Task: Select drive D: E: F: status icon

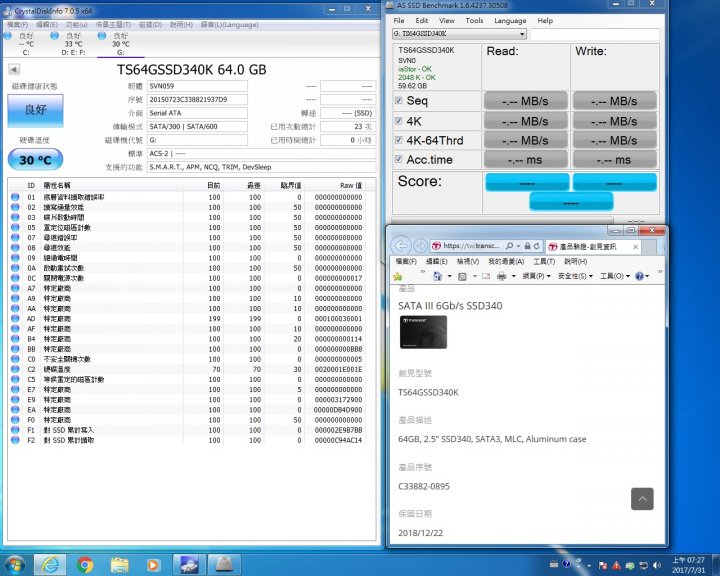Action: pyautogui.click(x=54, y=36)
